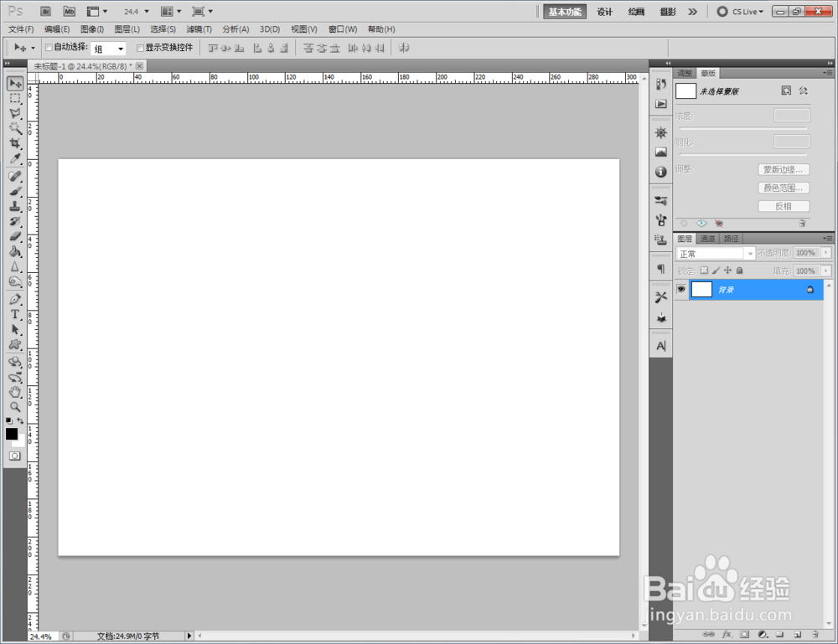The height and width of the screenshot is (644, 838).
Task: Open the 滤镜(T) menu
Action: point(199,29)
